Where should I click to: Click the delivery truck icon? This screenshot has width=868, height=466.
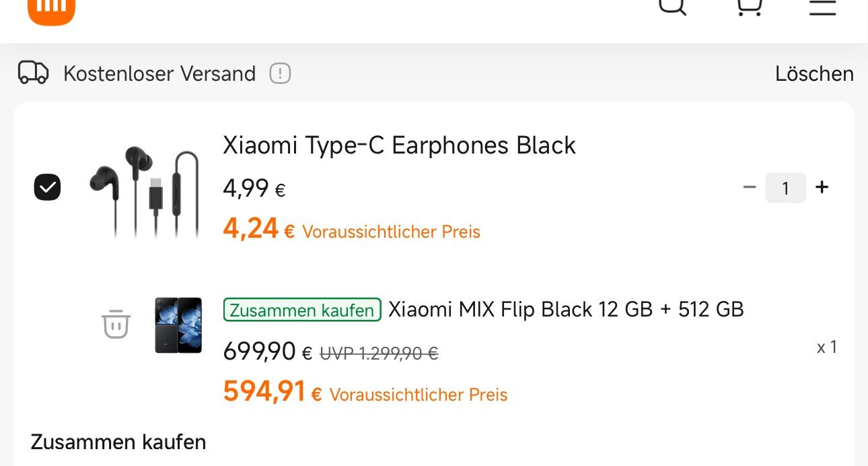click(34, 73)
